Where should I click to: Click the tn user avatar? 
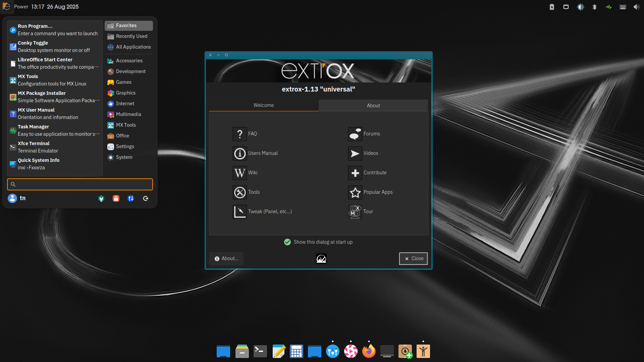[x=12, y=198]
